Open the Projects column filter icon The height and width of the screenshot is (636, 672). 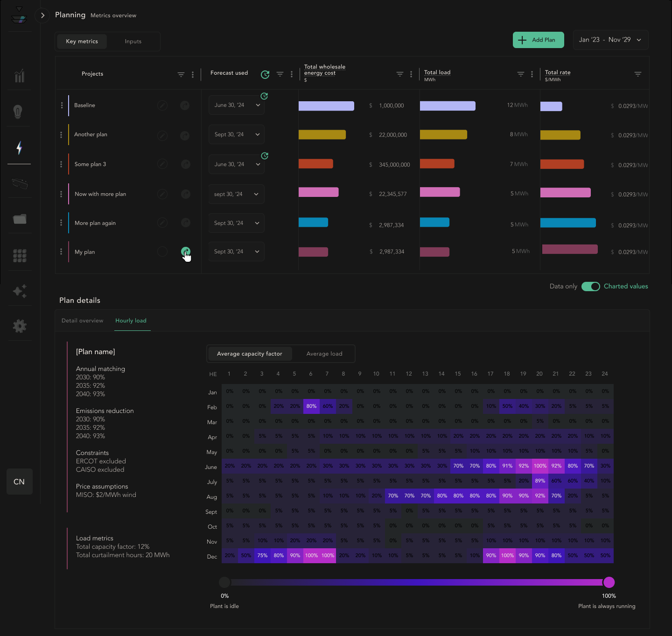coord(181,75)
